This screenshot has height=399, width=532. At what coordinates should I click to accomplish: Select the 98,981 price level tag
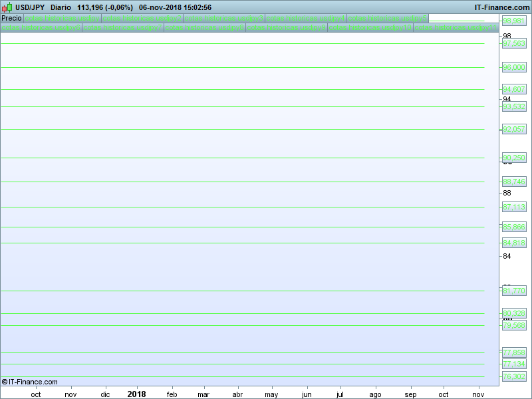coord(514,21)
